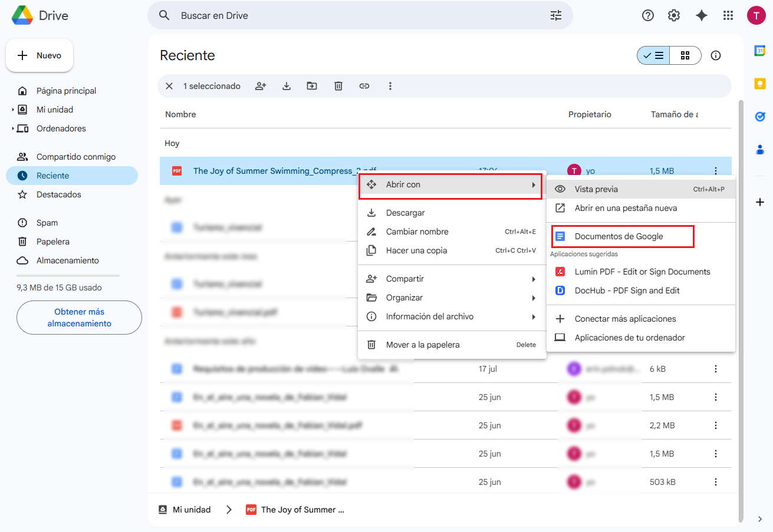The width and height of the screenshot is (773, 532).
Task: Click the trash icon in selection toolbar
Action: pos(338,86)
